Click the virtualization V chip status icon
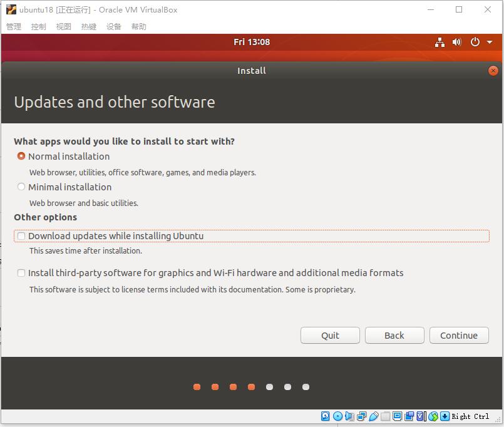Screen dimensions: 504x427 (421, 416)
